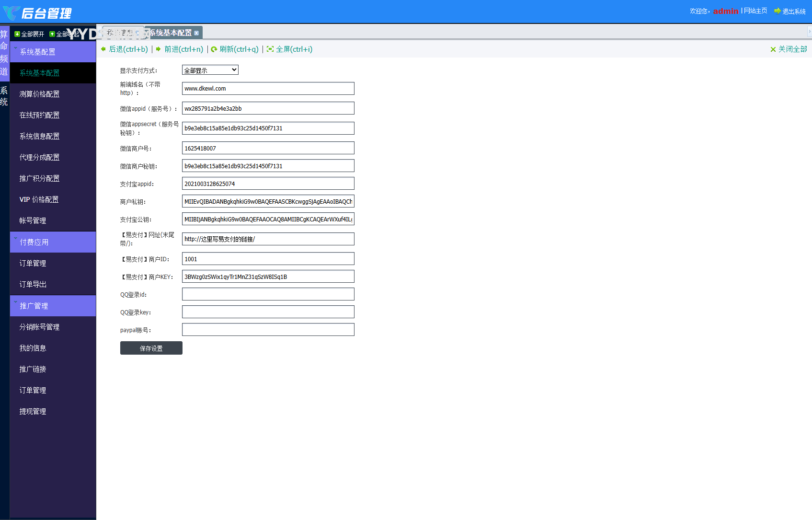Open 系统信息配置 in sidebar

[53, 136]
